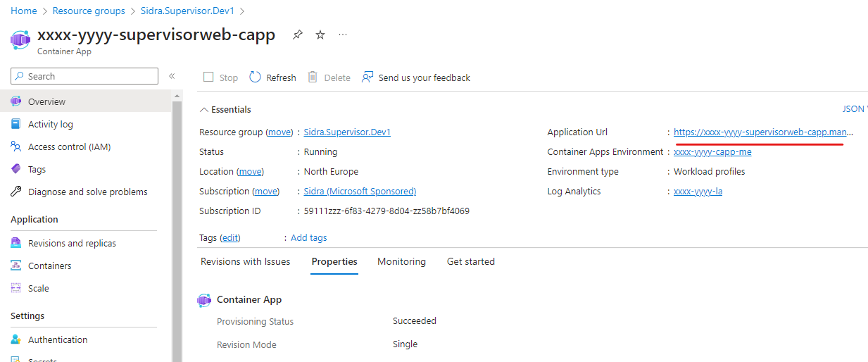
Task: Open the more options ellipsis menu
Action: [343, 35]
